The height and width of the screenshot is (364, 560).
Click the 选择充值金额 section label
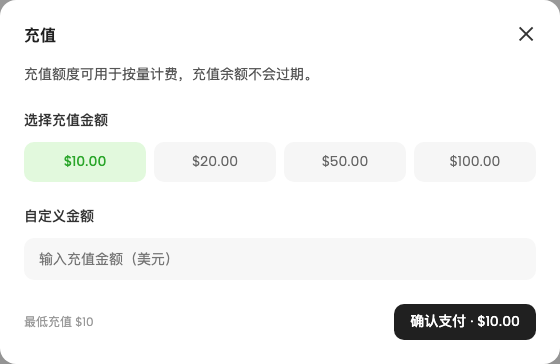click(66, 120)
